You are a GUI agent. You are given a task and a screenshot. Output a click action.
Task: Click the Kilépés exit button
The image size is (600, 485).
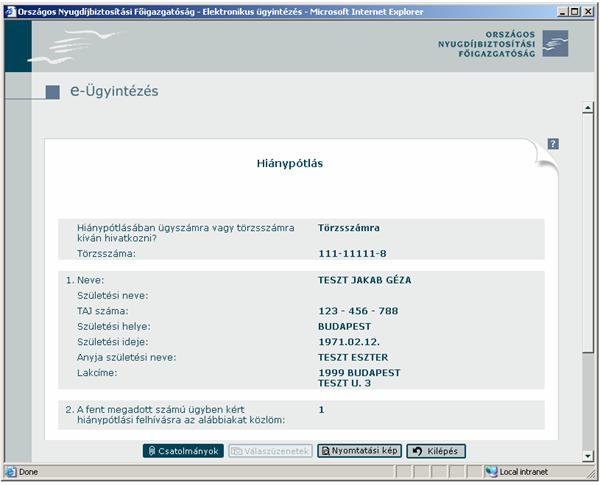click(436, 451)
